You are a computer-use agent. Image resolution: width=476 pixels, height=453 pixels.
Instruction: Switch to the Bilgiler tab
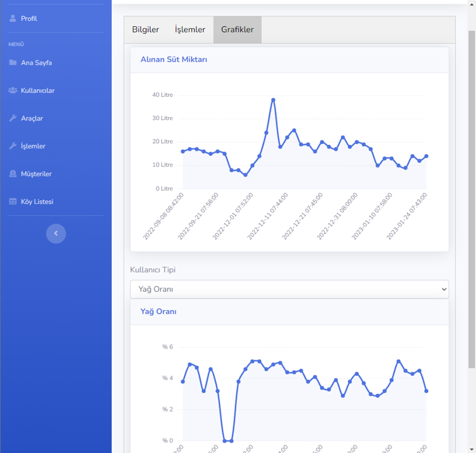tap(145, 30)
